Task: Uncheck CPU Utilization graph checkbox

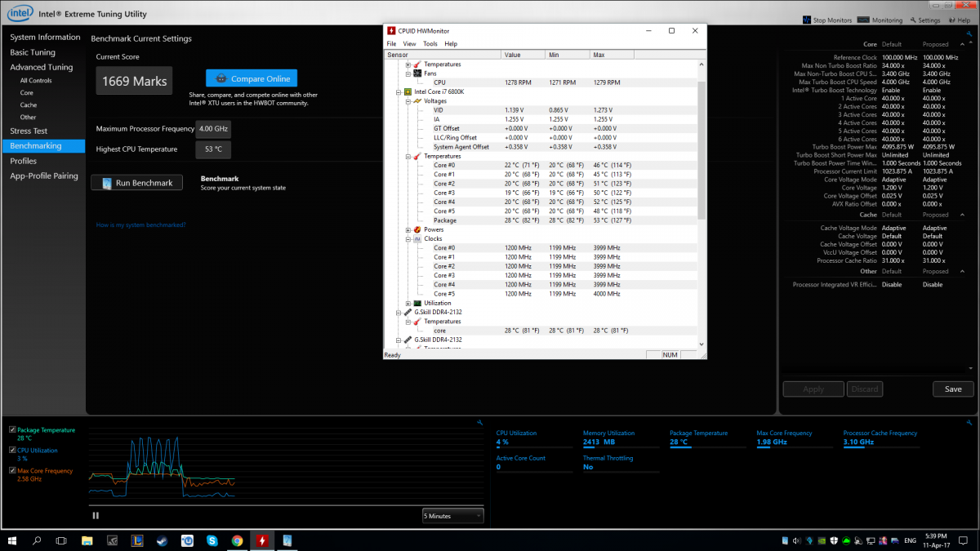Action: coord(12,450)
